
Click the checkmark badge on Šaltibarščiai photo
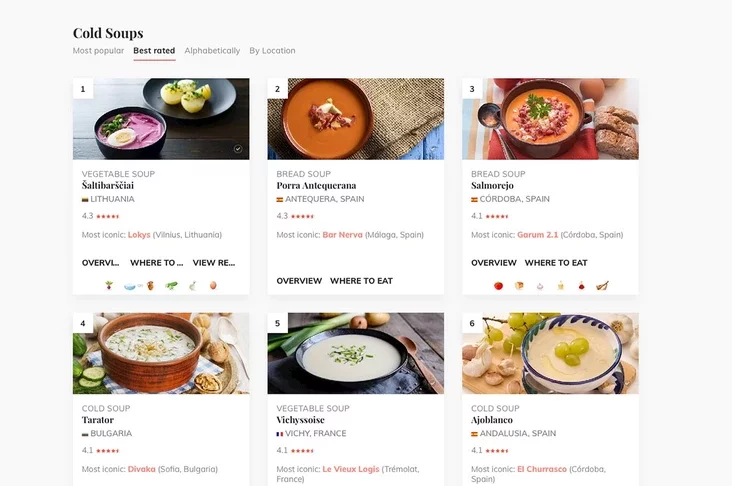238,149
